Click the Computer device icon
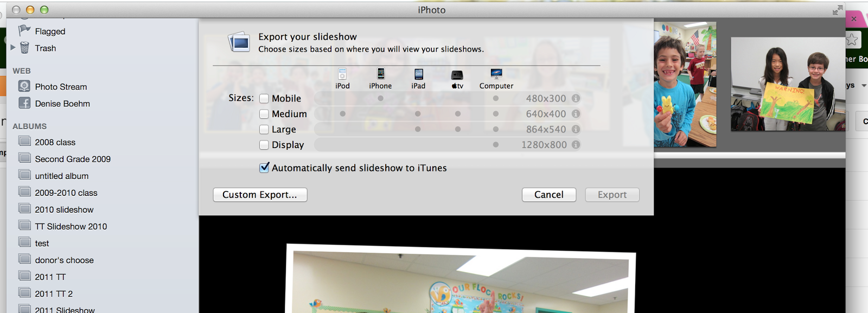Image resolution: width=868 pixels, height=313 pixels. pos(496,74)
